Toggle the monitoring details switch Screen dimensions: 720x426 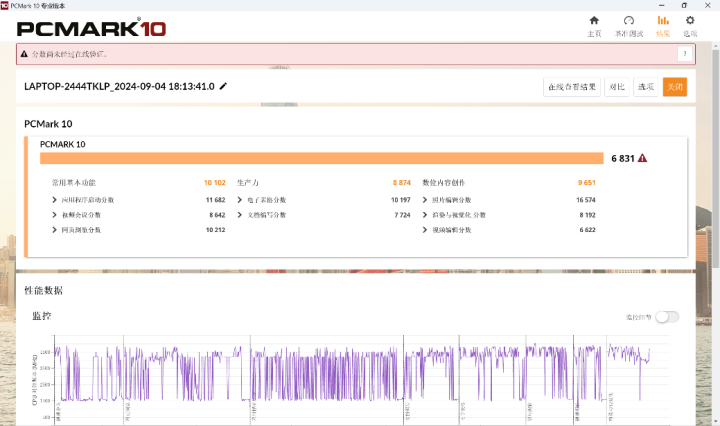[x=667, y=317]
